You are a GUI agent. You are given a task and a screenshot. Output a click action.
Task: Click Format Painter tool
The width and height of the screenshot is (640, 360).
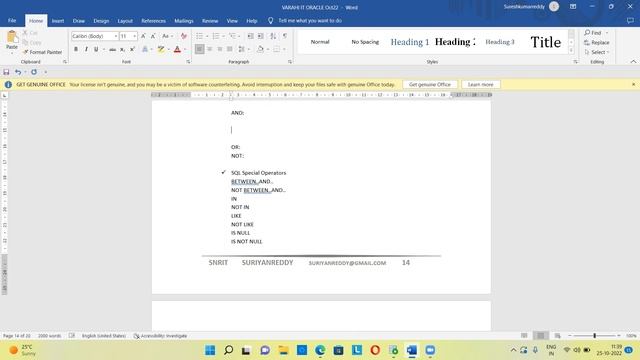pyautogui.click(x=42, y=52)
